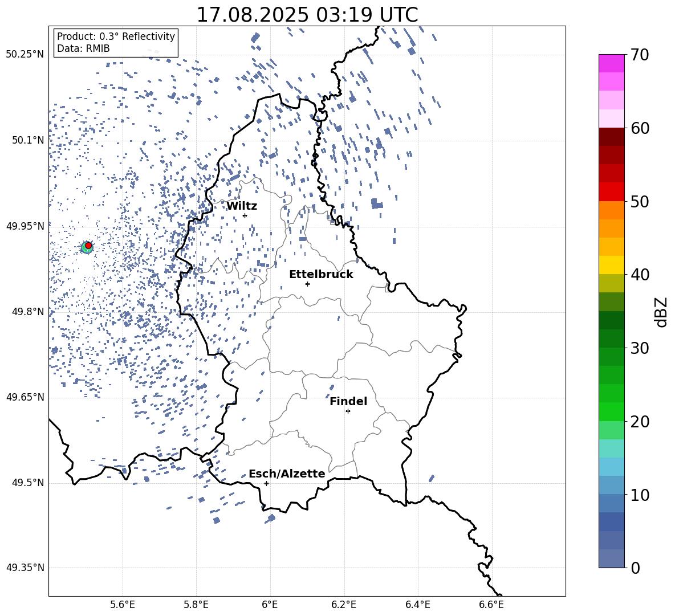Image resolution: width=675 pixels, height=616 pixels.
Task: Click the Wiltz station cross marker
Action: coord(245,215)
